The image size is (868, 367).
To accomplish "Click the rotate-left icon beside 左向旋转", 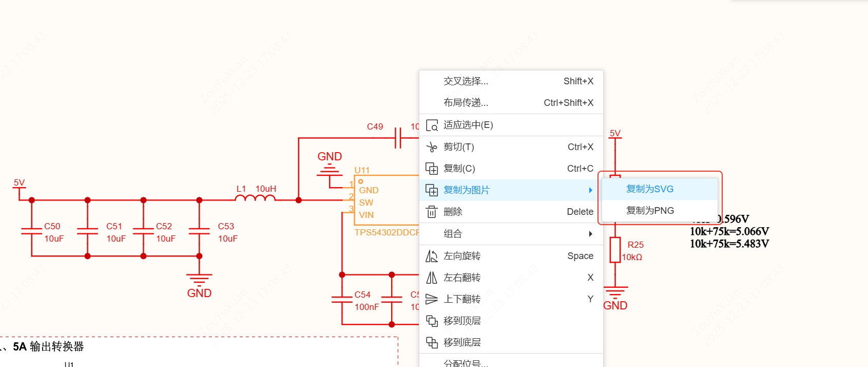I will [x=432, y=256].
